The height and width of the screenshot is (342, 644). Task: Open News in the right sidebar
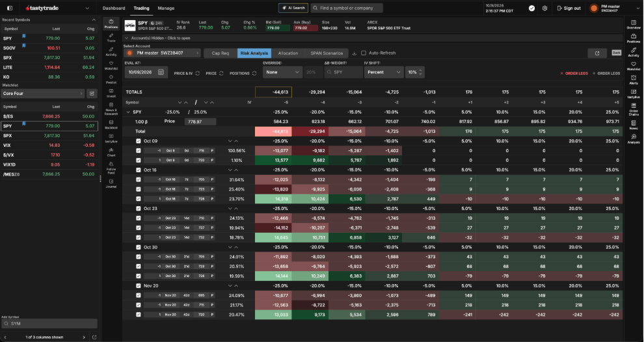tap(634, 125)
